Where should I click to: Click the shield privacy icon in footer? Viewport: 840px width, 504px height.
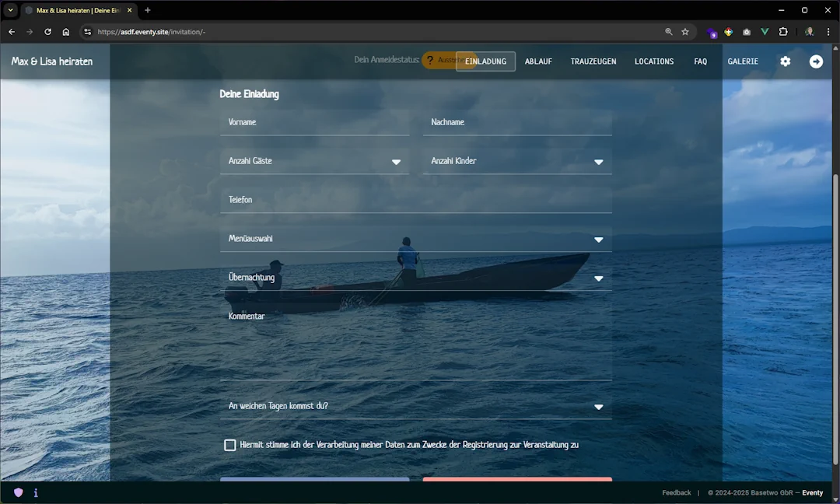pos(19,492)
